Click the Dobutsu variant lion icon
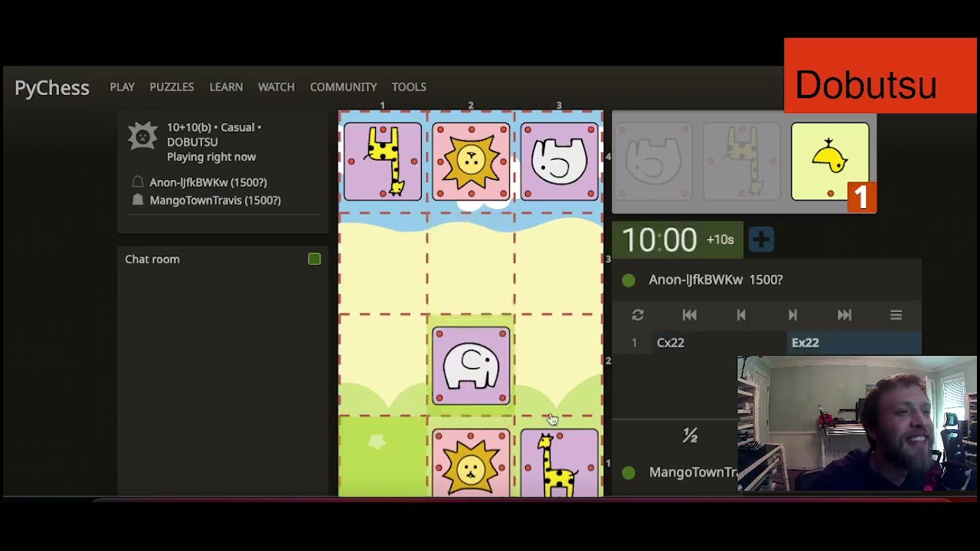The height and width of the screenshot is (551, 980). 142,136
